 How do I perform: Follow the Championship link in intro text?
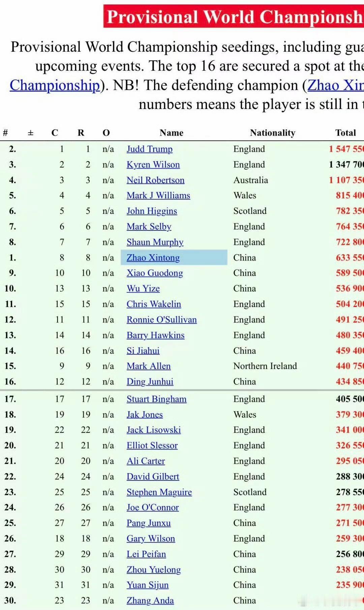55,85
